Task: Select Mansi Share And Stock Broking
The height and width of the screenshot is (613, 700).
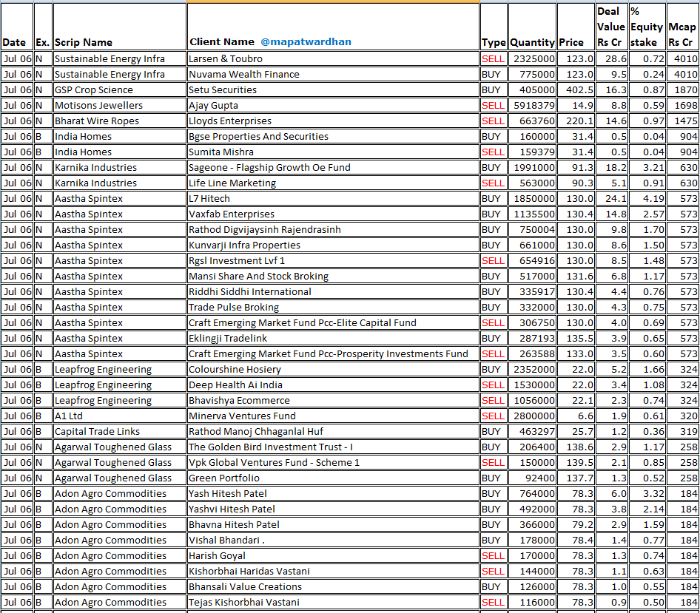Action: (x=334, y=276)
